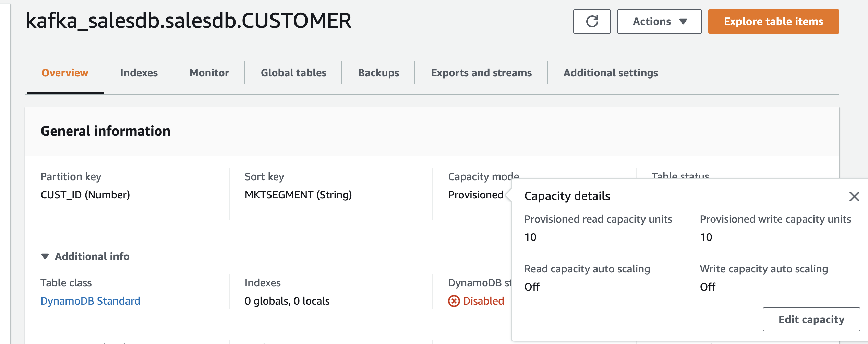The image size is (868, 344).
Task: Click the refresh table icon button
Action: click(592, 21)
